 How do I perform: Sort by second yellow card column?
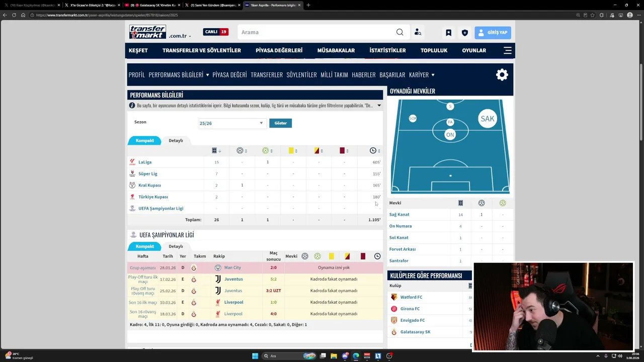(318, 151)
